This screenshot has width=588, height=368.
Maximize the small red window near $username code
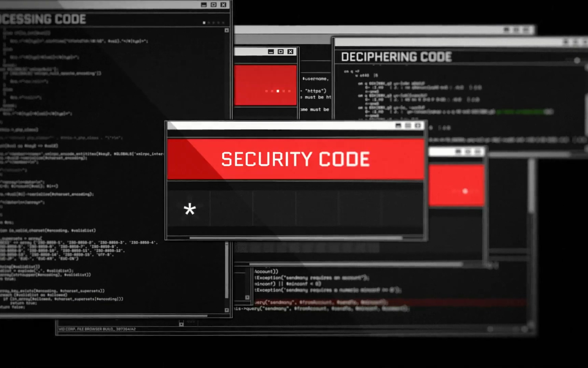click(281, 52)
